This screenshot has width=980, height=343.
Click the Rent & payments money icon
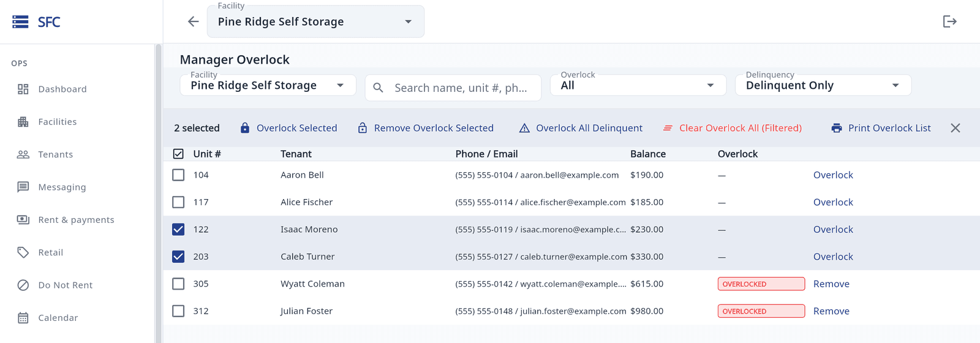pos(23,219)
